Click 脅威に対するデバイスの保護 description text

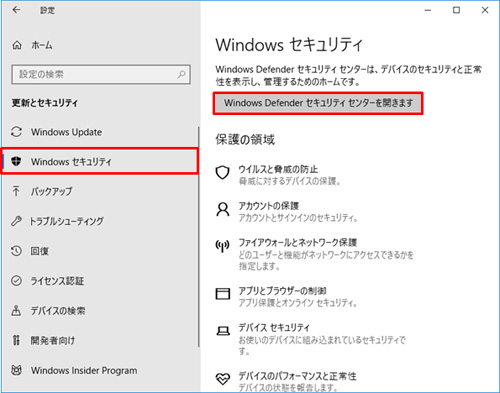tap(290, 181)
